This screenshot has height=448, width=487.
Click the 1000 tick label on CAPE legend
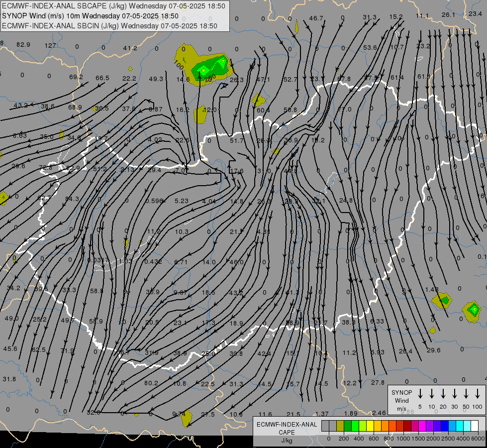pyautogui.click(x=403, y=439)
